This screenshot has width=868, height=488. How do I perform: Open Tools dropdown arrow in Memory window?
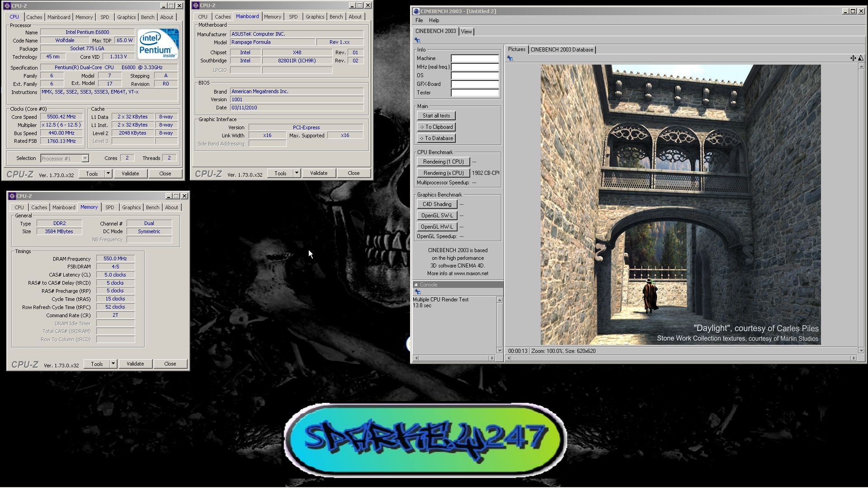[x=113, y=364]
